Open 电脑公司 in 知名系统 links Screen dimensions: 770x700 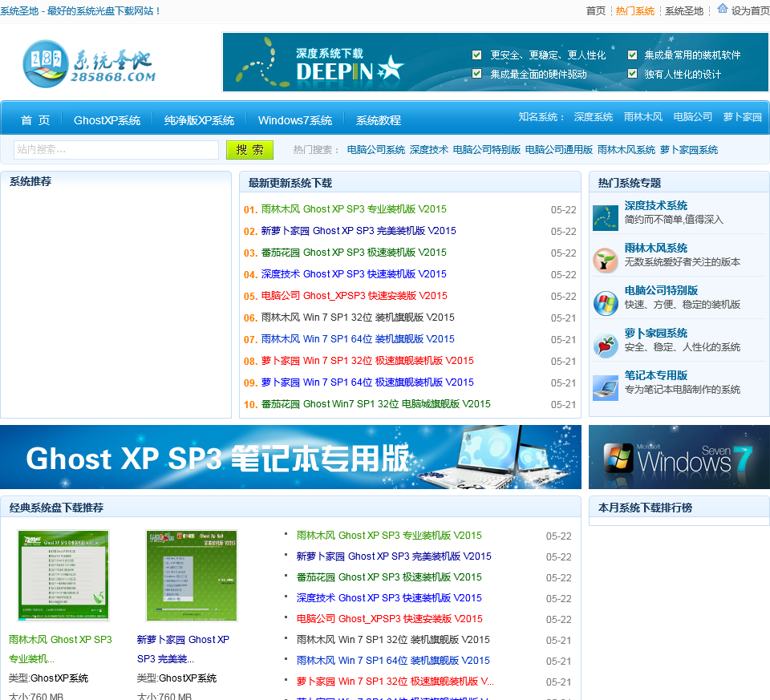pyautogui.click(x=692, y=117)
